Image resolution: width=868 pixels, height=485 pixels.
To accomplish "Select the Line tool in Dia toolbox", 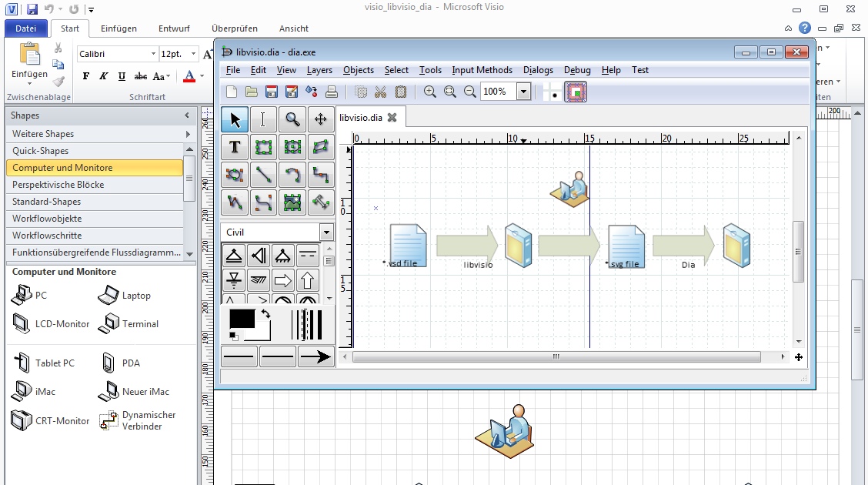I will tap(263, 175).
